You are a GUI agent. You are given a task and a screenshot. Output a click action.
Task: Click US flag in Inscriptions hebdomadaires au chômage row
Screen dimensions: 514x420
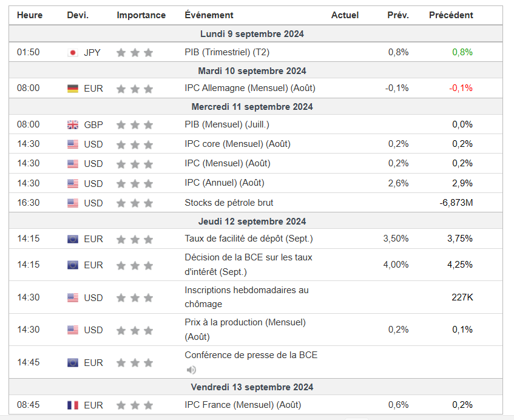[x=73, y=298]
